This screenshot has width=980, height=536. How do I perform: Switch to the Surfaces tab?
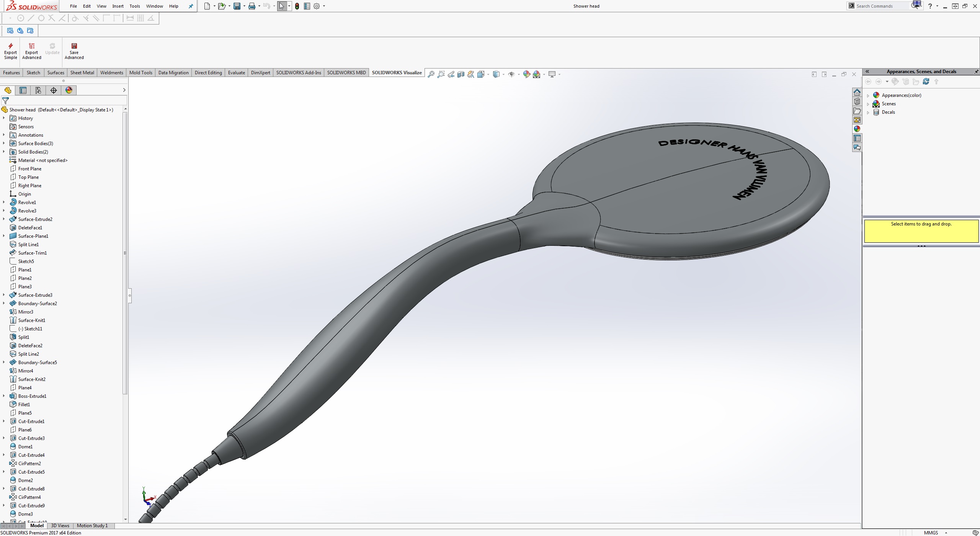tap(56, 73)
